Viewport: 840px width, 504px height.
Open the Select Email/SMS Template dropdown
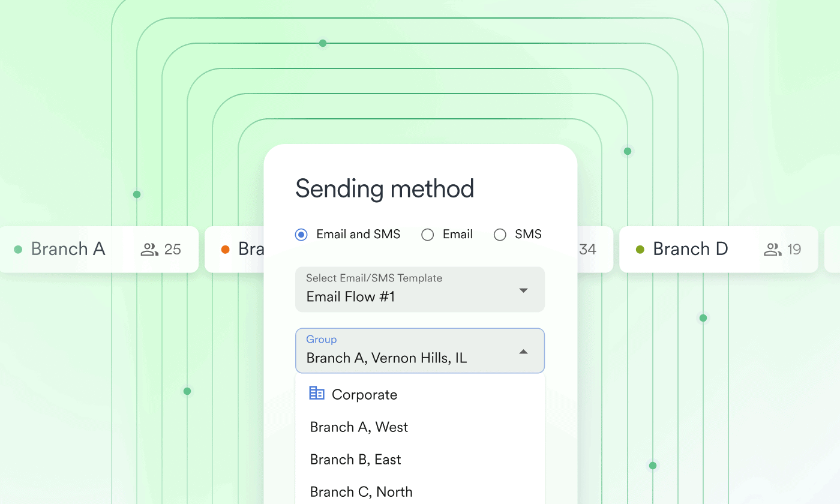pyautogui.click(x=420, y=289)
